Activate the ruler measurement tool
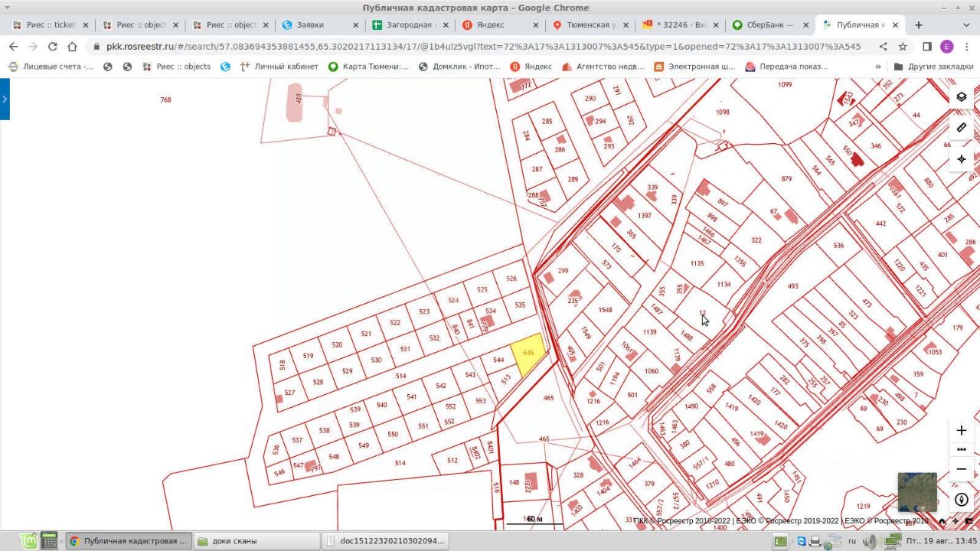 pyautogui.click(x=962, y=128)
